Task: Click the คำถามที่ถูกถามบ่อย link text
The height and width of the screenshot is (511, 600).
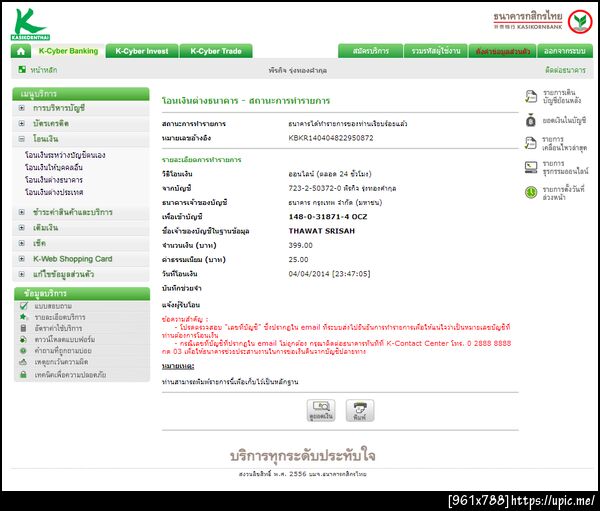Action: [x=63, y=351]
